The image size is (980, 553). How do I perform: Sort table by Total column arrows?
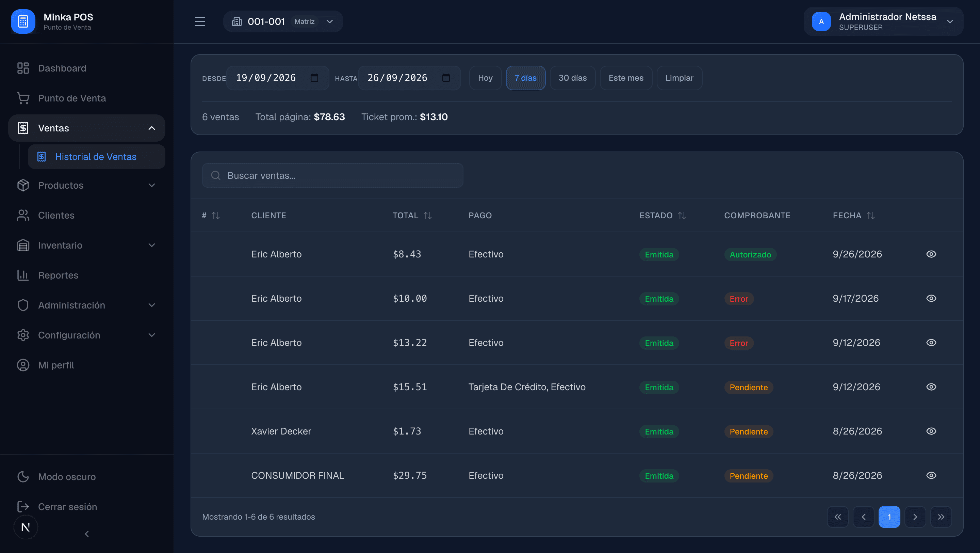point(428,216)
